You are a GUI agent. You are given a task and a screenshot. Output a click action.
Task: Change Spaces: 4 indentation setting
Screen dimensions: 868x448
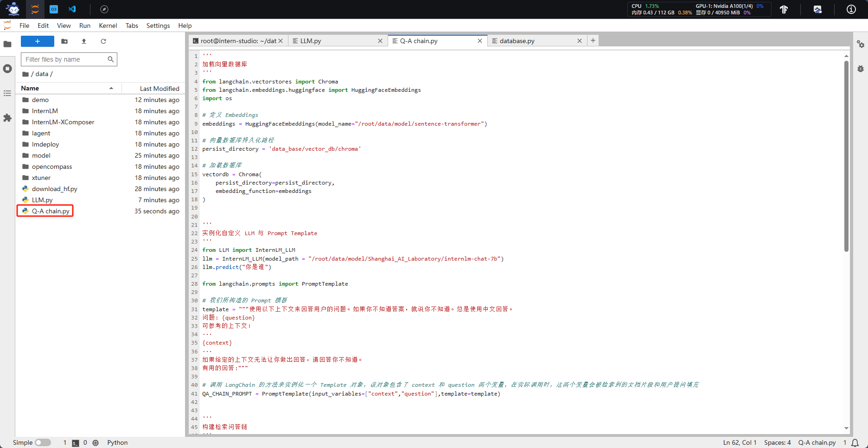pyautogui.click(x=778, y=442)
